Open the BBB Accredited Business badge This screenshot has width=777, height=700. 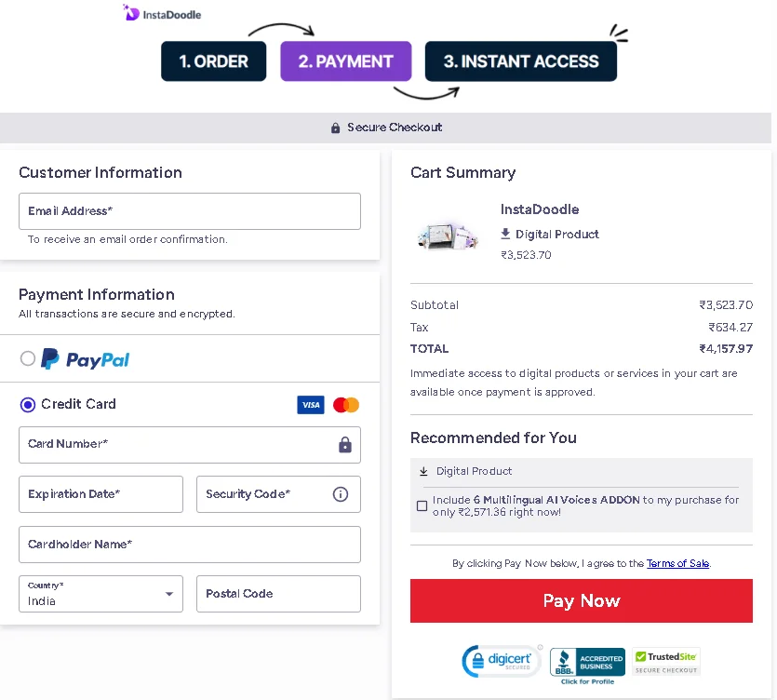point(587,664)
